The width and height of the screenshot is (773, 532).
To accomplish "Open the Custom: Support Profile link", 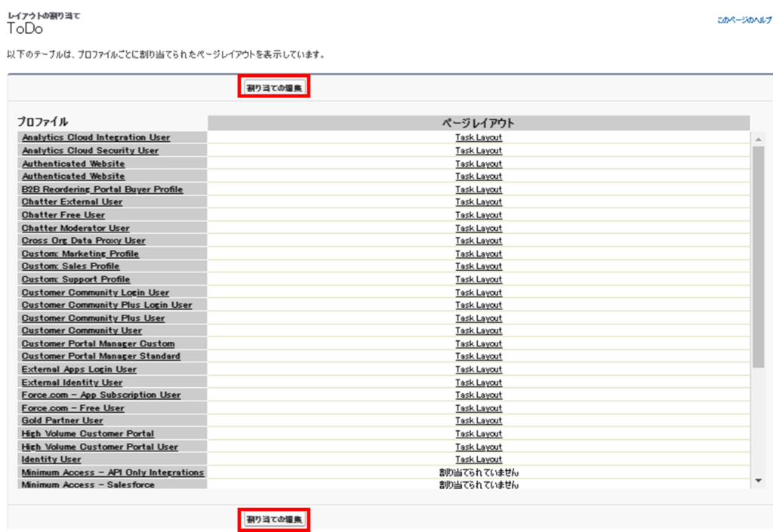I will point(76,279).
